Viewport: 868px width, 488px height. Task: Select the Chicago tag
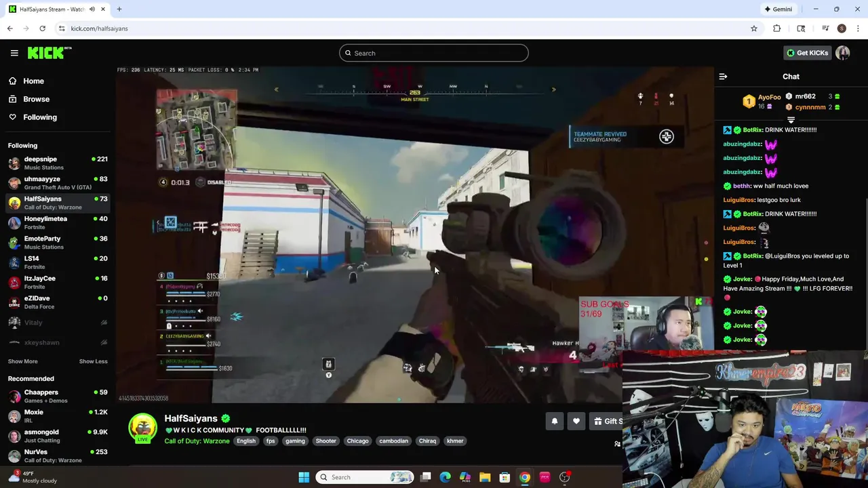click(x=357, y=441)
